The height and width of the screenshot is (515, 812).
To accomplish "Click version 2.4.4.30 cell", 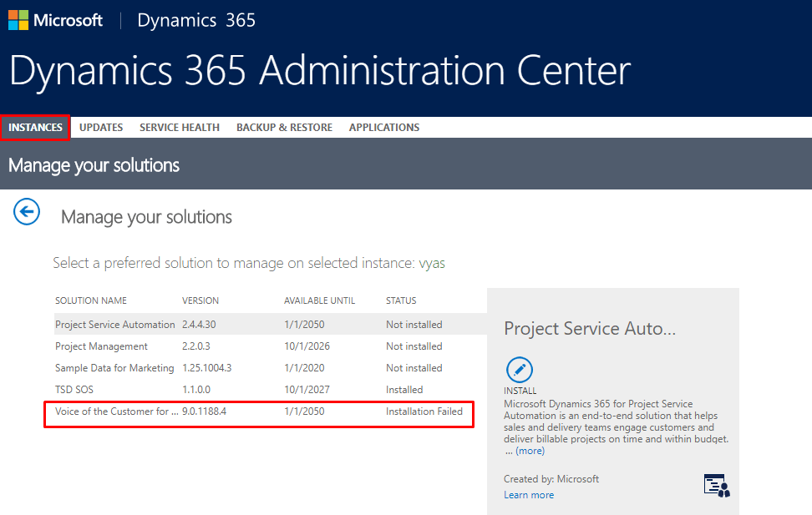I will pos(199,325).
